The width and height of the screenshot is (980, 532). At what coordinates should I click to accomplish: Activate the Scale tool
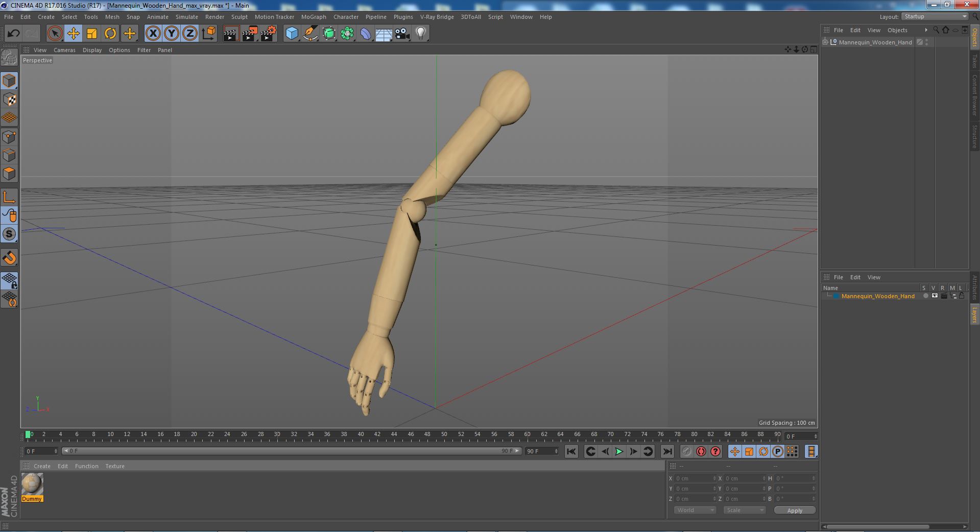tap(92, 34)
